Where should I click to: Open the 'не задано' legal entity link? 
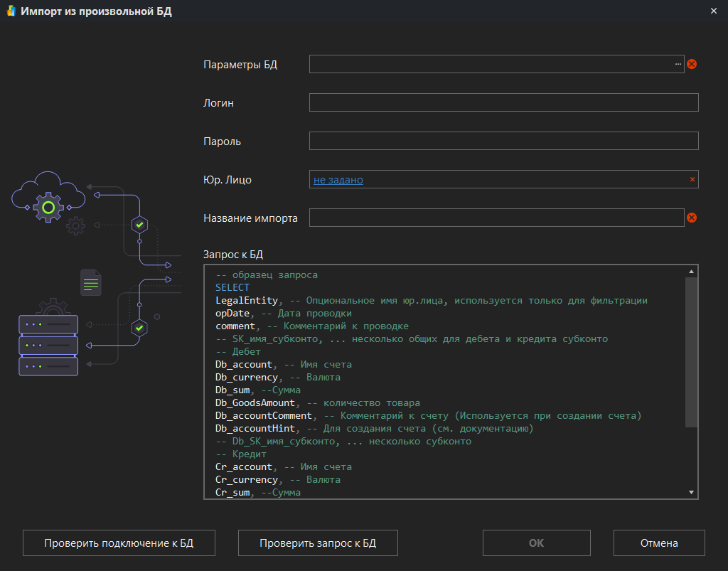[x=338, y=180]
